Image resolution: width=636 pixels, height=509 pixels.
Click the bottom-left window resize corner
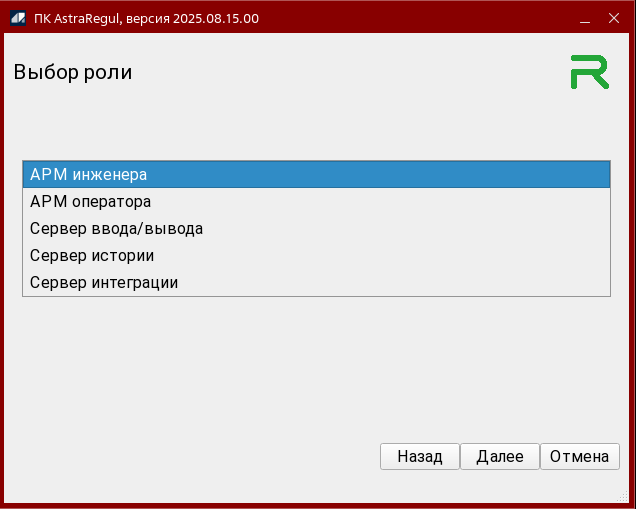click(4, 504)
